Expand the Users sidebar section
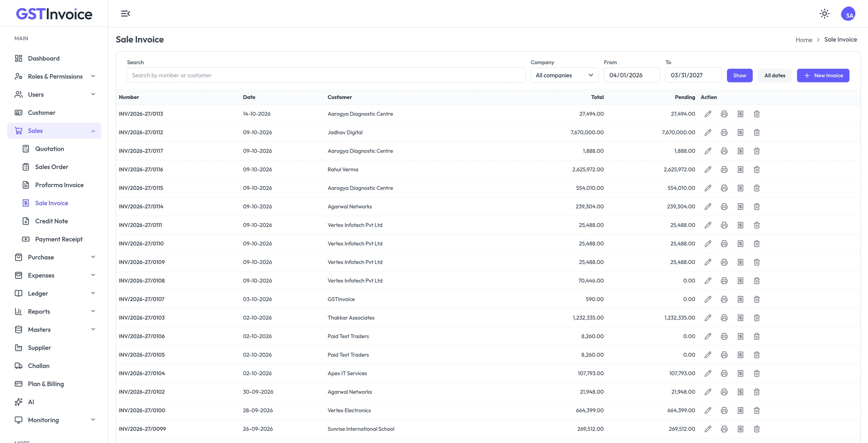 coord(54,94)
